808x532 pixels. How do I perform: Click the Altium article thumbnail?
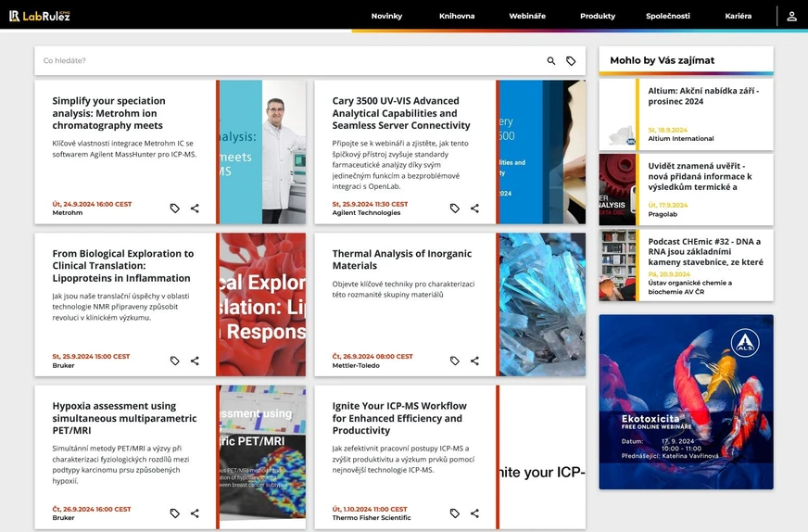[x=617, y=114]
